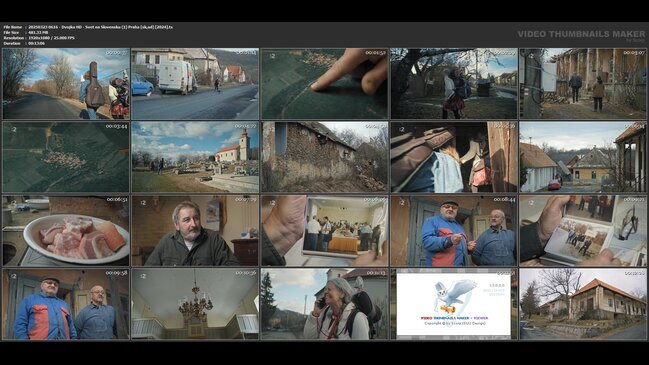This screenshot has width=649, height=365.
Task: Click the photo of banquet gathering thumbnail
Action: 324,231
